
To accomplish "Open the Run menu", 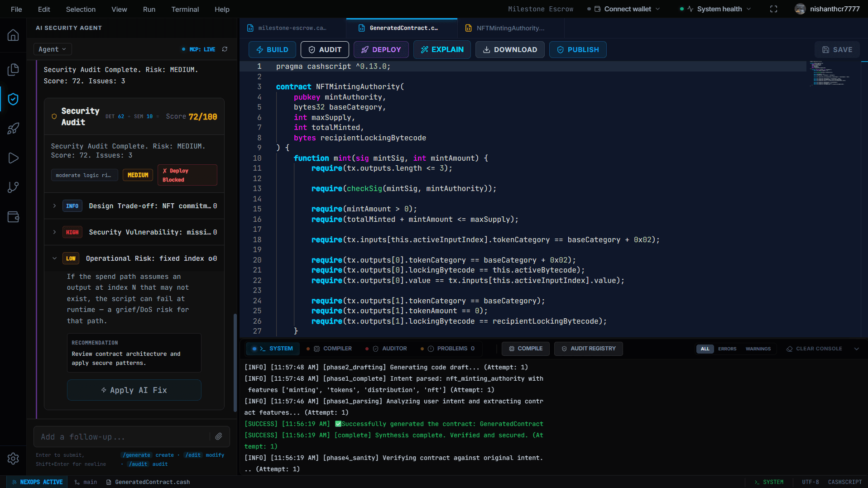I will [149, 9].
